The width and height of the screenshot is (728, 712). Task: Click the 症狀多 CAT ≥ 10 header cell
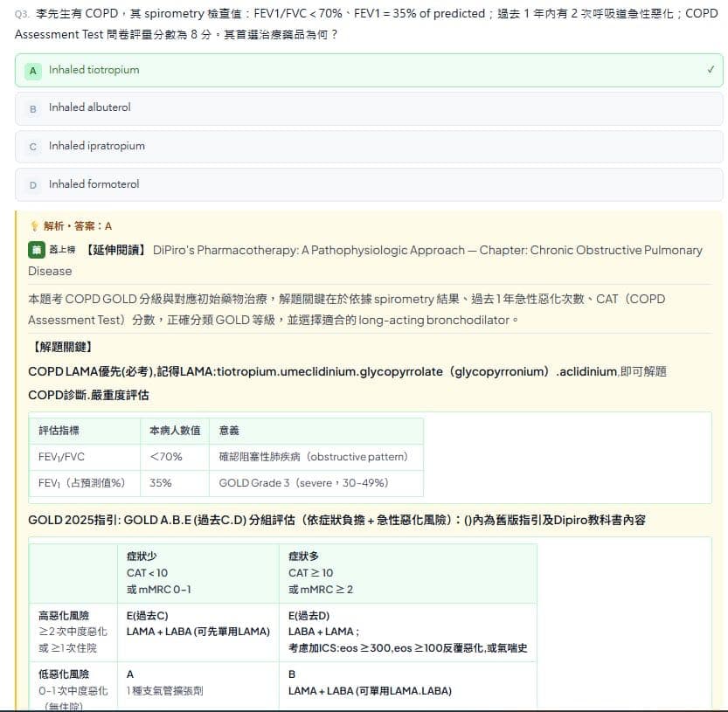pos(408,573)
